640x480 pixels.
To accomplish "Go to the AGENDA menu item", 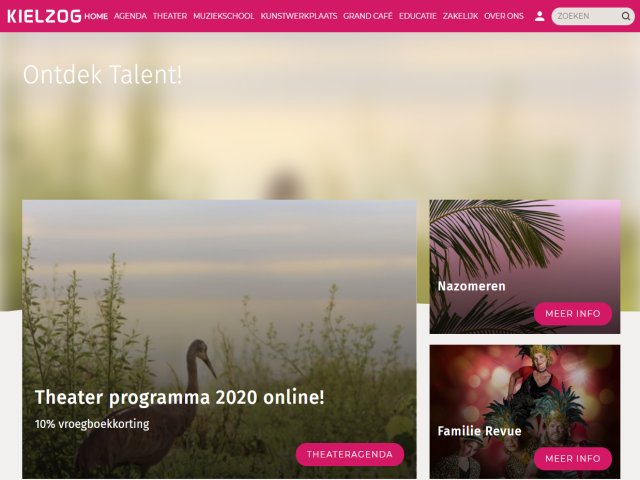I will (130, 16).
